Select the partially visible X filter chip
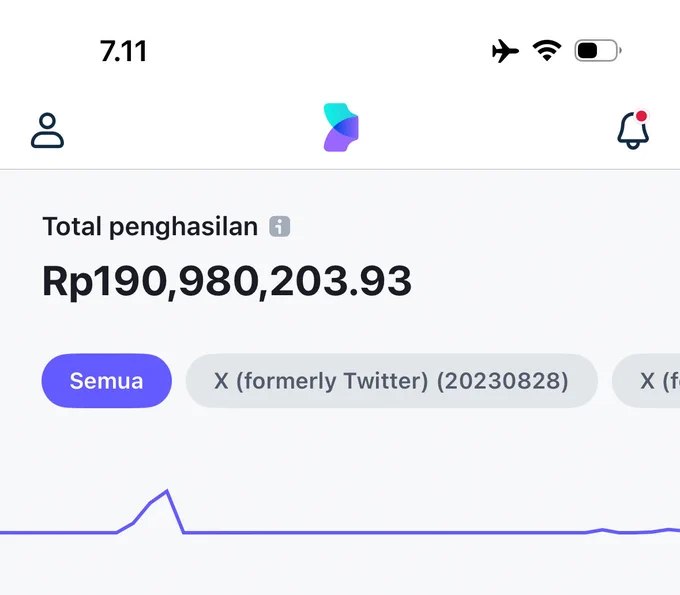680x595 pixels. click(646, 381)
